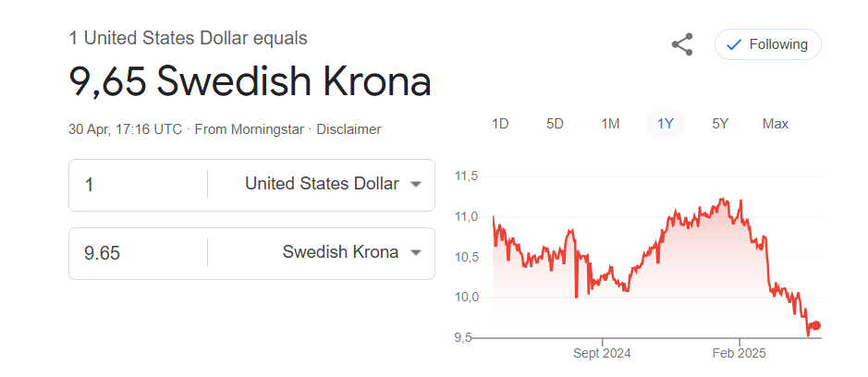
Task: Switch to the 5Y chart range
Action: pyautogui.click(x=720, y=124)
